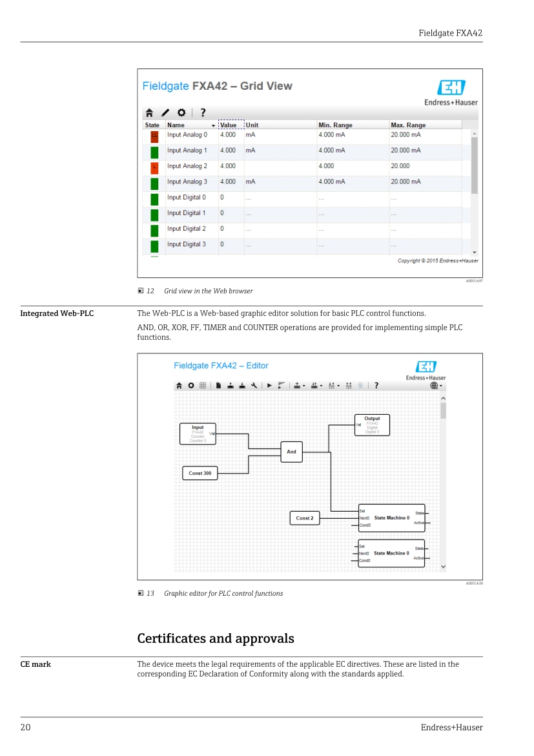Select the Output block in the Editor
Screen dimensions: 534x756
coord(372,425)
